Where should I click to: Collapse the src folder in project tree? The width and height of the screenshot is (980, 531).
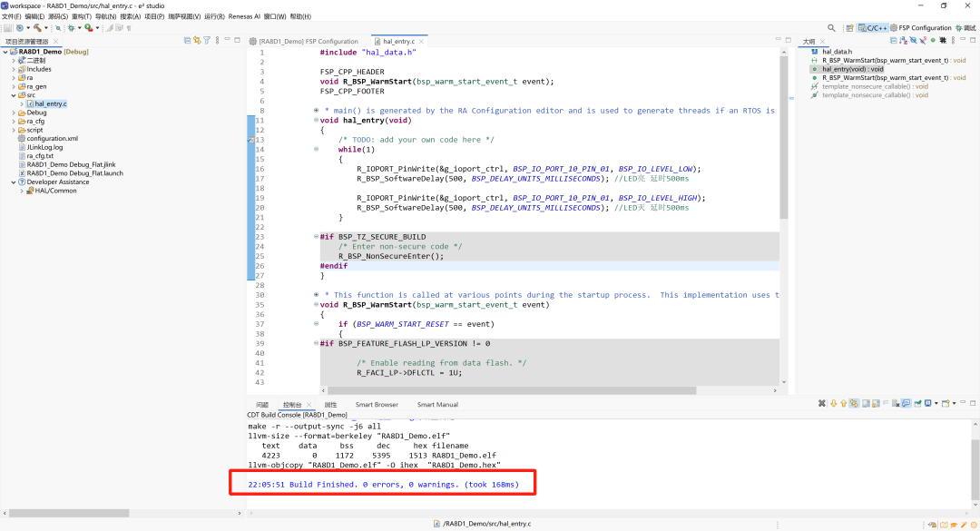(14, 95)
